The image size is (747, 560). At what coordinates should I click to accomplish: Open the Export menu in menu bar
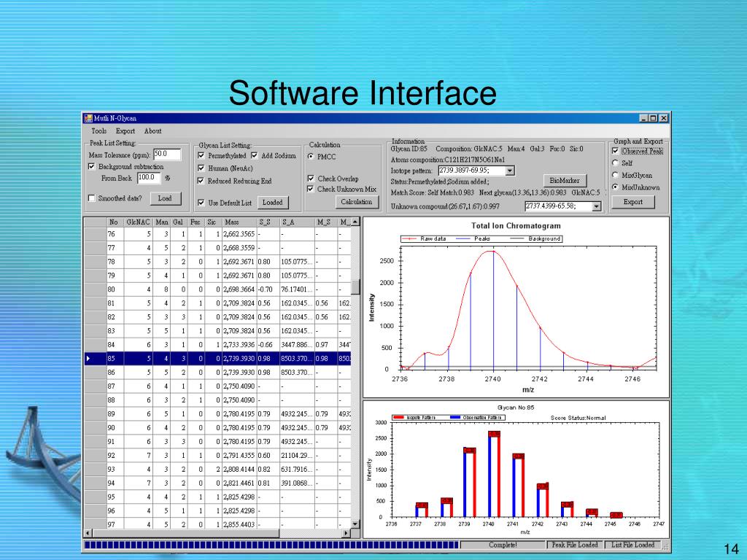(125, 131)
